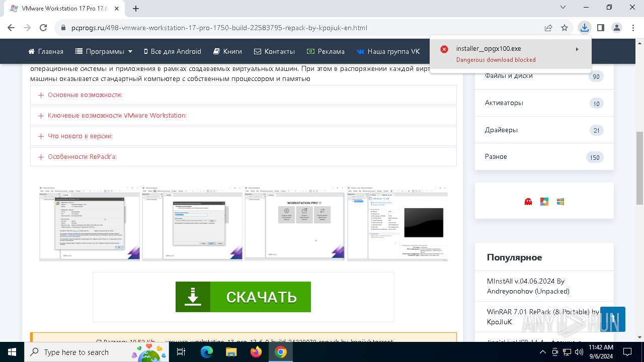Open Task View on the taskbar
This screenshot has width=644, height=362.
tap(181, 352)
